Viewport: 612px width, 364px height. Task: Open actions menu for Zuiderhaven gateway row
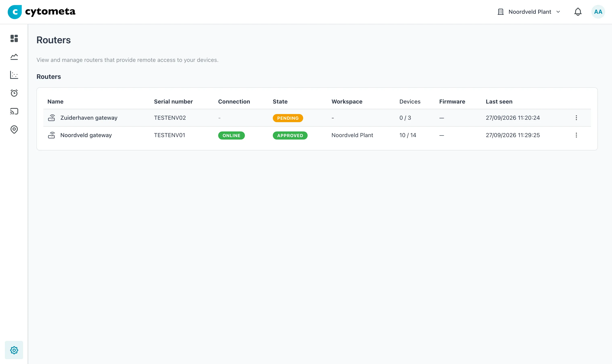[576, 118]
